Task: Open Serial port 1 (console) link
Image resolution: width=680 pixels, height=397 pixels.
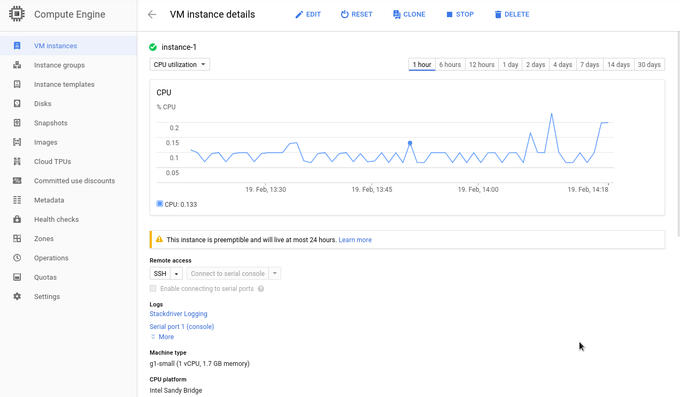Action: pos(182,326)
